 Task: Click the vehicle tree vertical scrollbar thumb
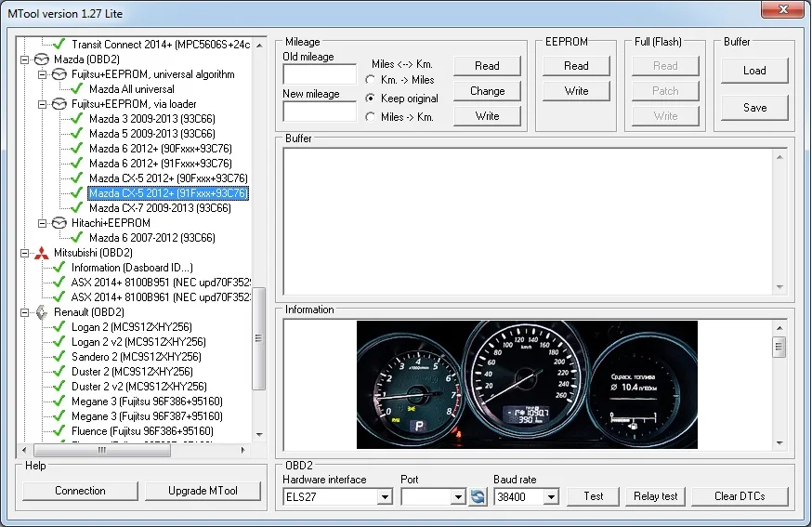click(260, 339)
